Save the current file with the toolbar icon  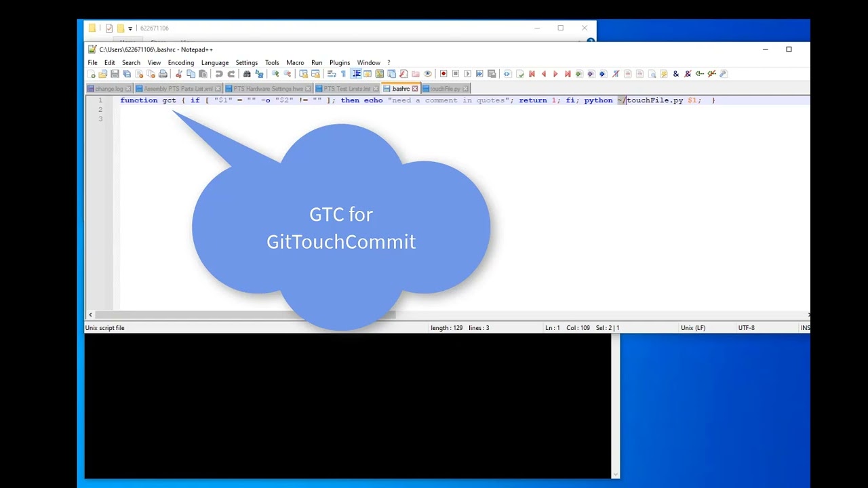click(115, 74)
